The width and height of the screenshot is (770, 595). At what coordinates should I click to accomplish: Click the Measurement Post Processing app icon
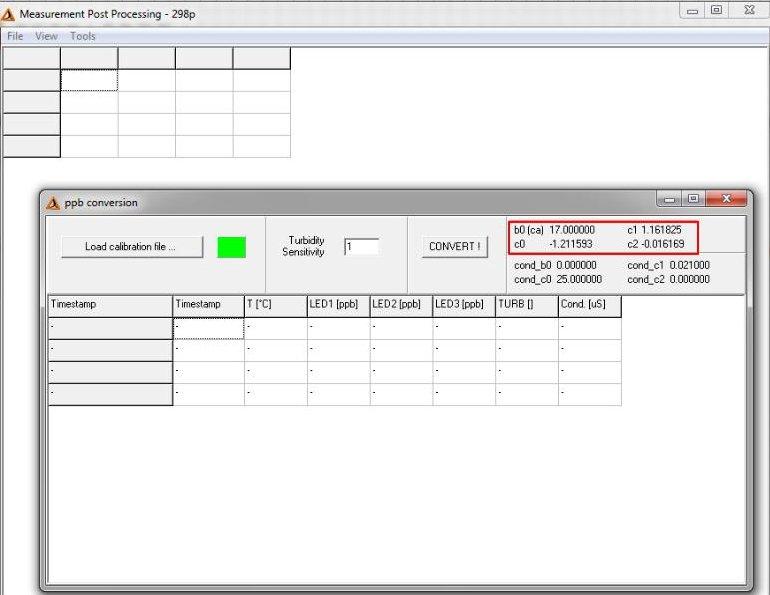9,14
